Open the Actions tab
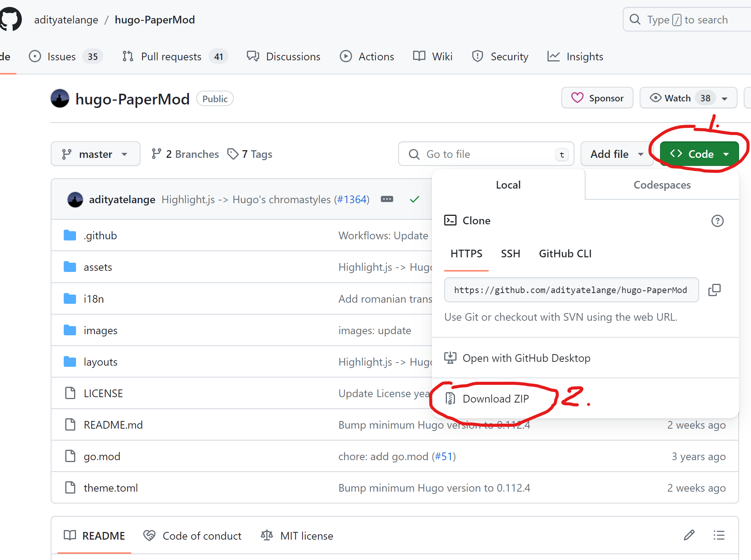The image size is (751, 560). [367, 56]
